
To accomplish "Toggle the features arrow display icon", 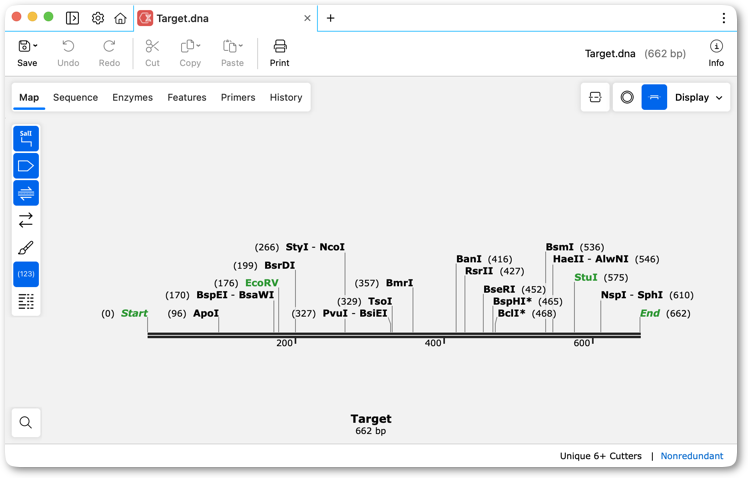I will tap(26, 166).
